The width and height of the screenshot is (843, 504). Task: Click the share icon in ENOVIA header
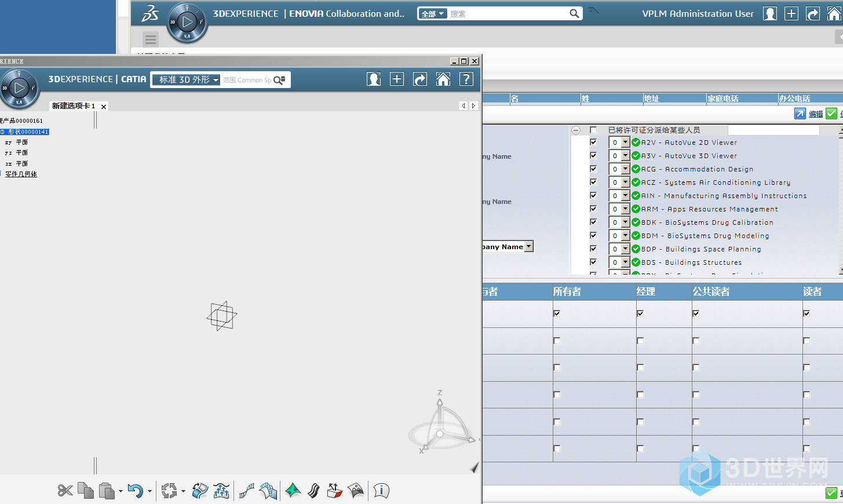tap(813, 13)
